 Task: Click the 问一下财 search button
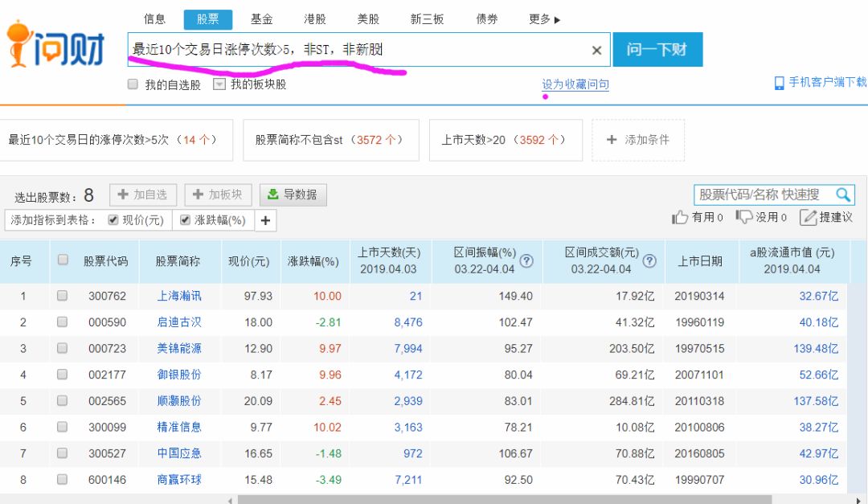click(659, 50)
